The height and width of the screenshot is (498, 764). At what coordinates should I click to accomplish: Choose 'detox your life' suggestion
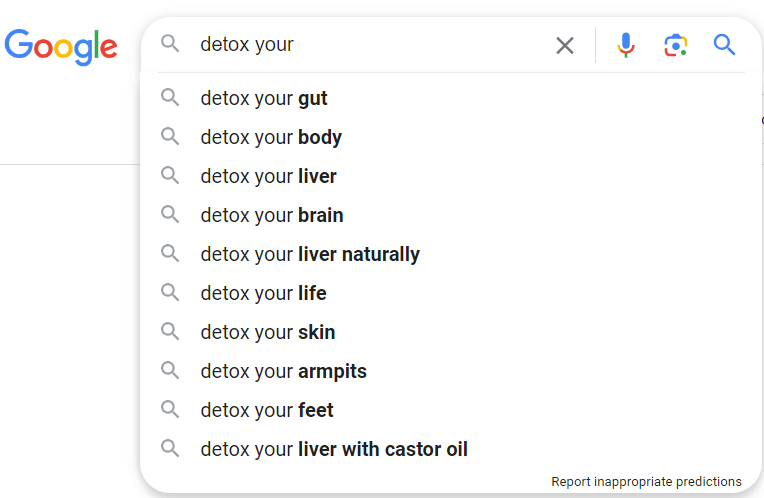click(263, 293)
